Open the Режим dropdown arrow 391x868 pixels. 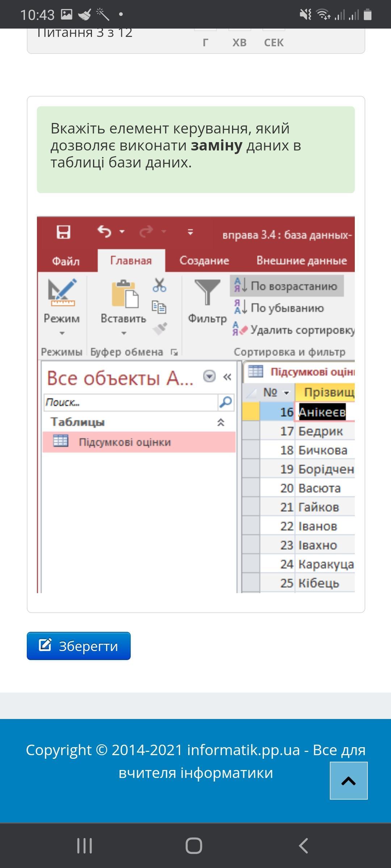62,333
